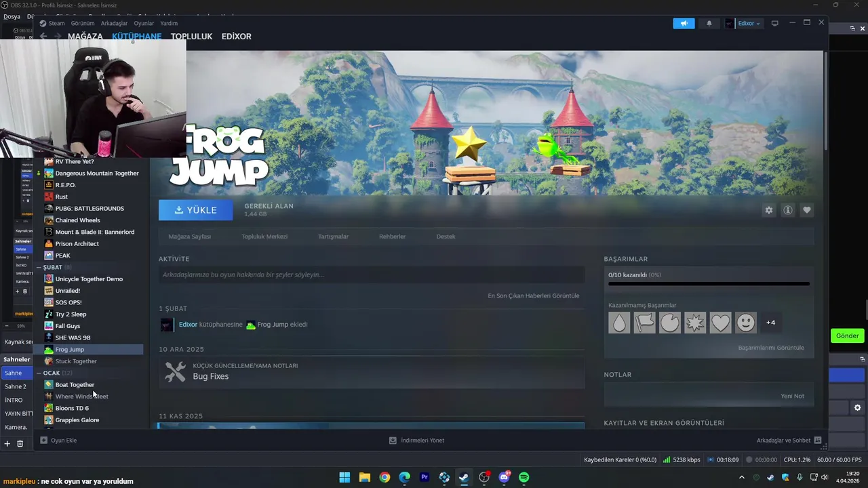
Task: Add Frog Jump to favorites heart
Action: pos(806,210)
